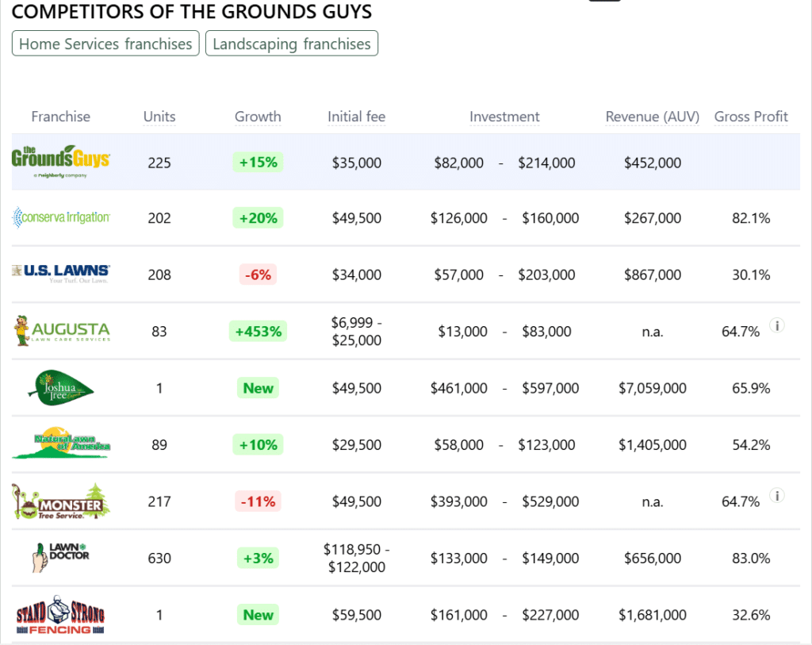Open the Joshua Tree leaf logo

pos(60,388)
